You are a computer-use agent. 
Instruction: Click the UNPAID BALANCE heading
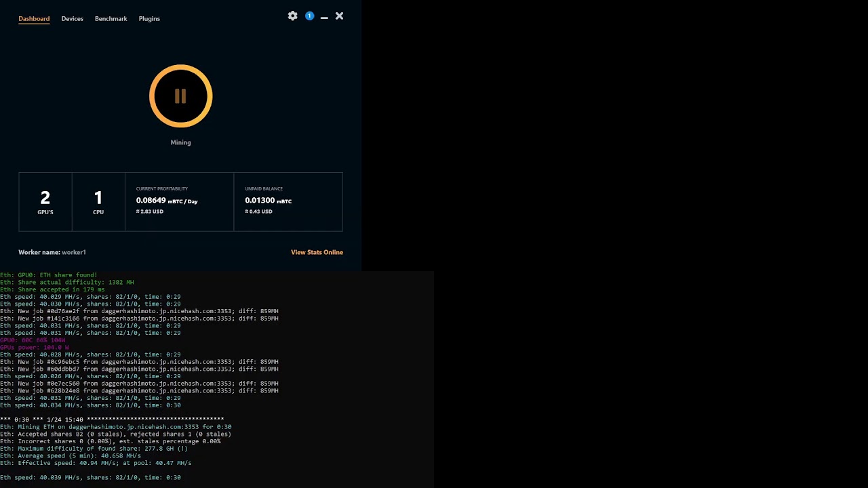pos(264,188)
